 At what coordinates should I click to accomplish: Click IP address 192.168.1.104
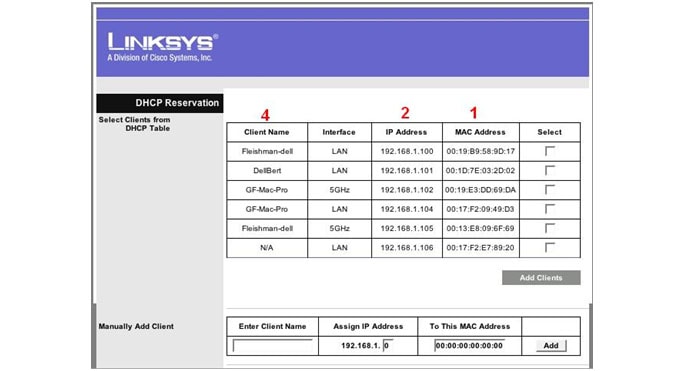coord(407,209)
